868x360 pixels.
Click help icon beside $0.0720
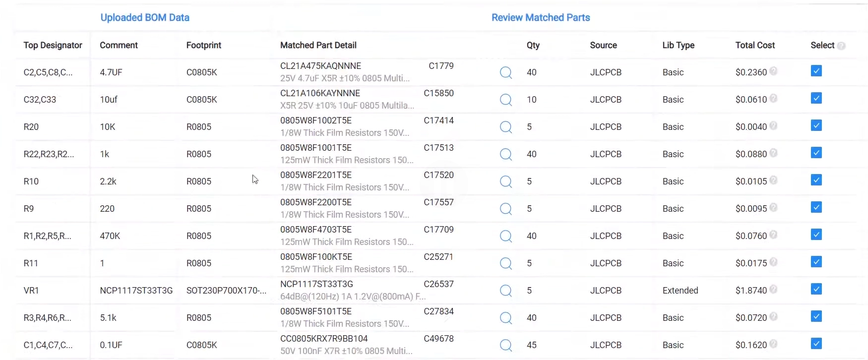(773, 316)
